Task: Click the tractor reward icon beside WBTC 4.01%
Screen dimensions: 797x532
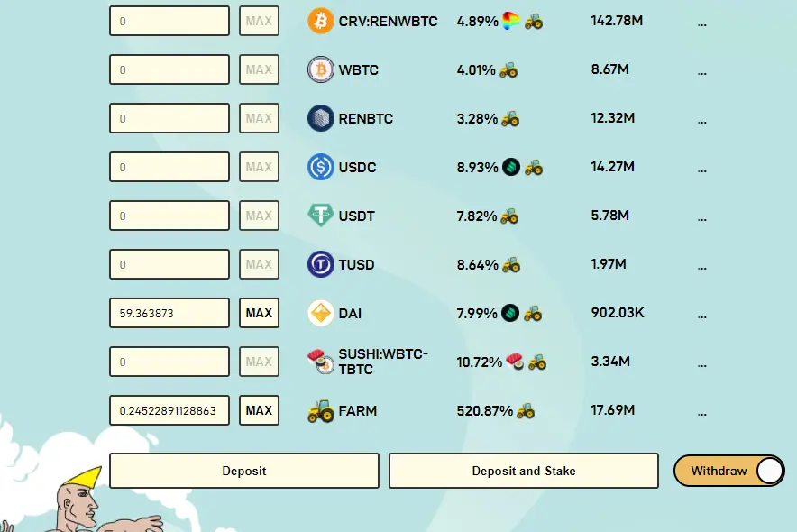Action: [508, 70]
